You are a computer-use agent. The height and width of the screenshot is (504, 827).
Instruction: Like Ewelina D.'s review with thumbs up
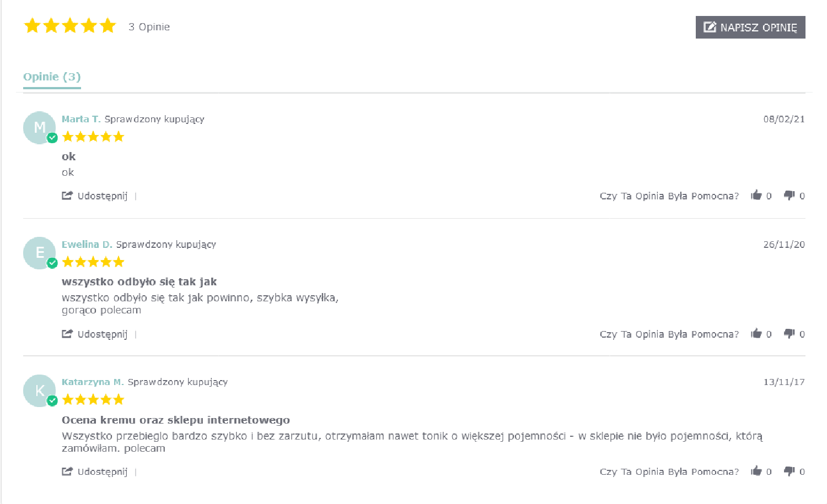(x=756, y=333)
